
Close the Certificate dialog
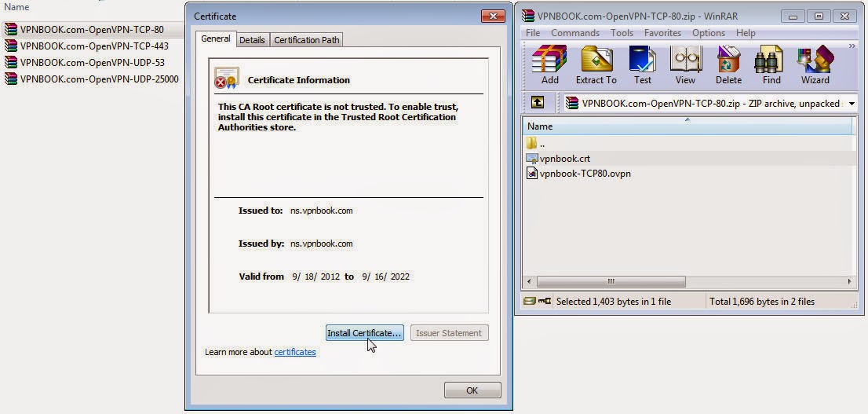(x=493, y=16)
